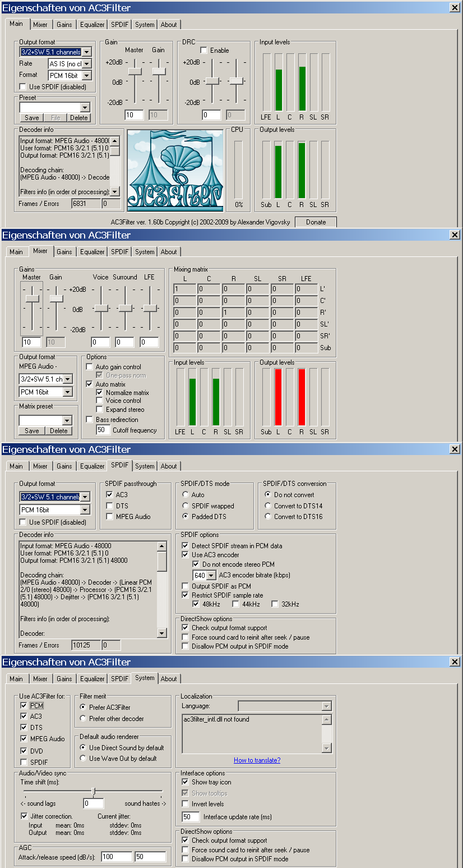Enable Invert levels option
The height and width of the screenshot is (868, 463).
186,804
